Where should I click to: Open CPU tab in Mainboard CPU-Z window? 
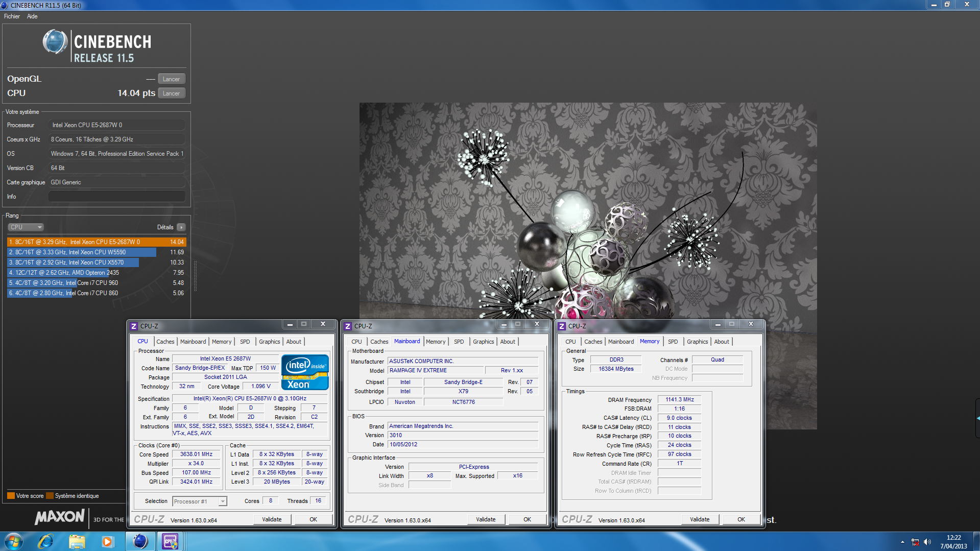356,342
